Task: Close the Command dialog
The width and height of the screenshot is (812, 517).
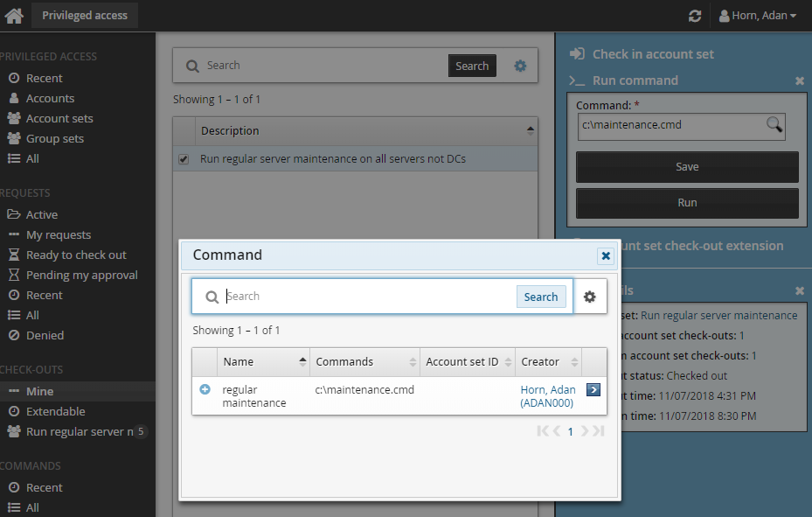Action: (x=605, y=255)
